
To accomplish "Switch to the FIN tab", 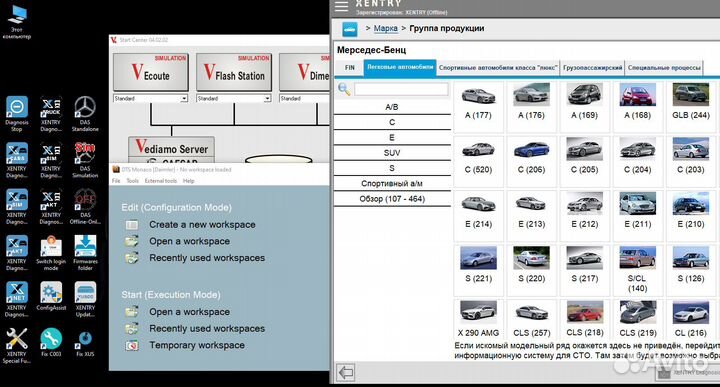I will coord(350,67).
